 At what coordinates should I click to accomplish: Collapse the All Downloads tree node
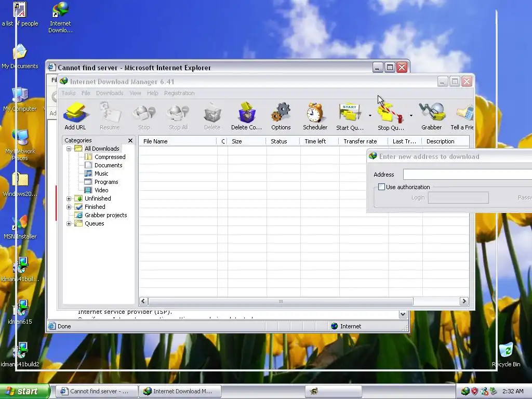(69, 149)
